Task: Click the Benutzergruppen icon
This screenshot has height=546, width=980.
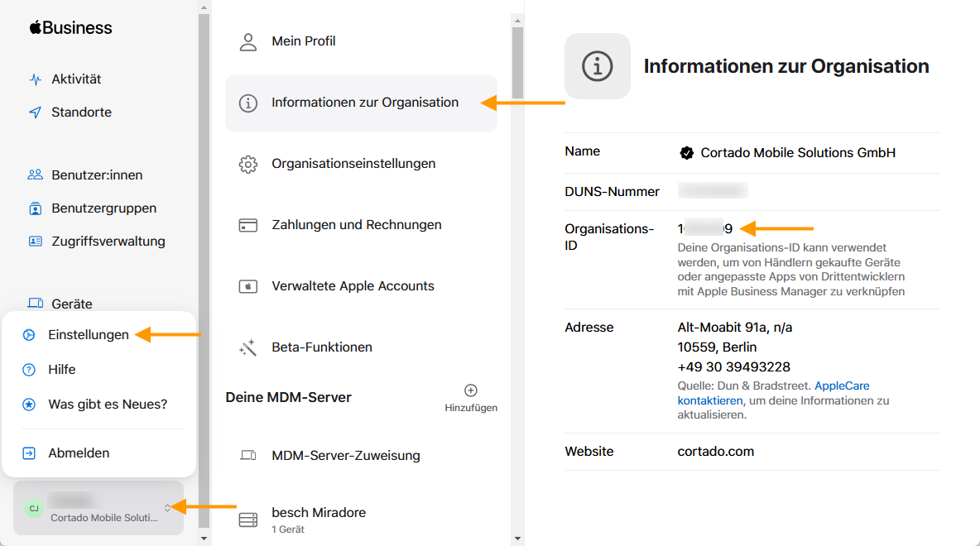Action: 35,208
